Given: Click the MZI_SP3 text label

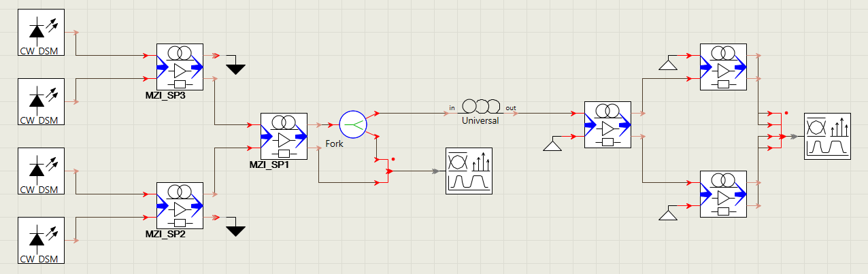Looking at the screenshot, I should pyautogui.click(x=165, y=96).
